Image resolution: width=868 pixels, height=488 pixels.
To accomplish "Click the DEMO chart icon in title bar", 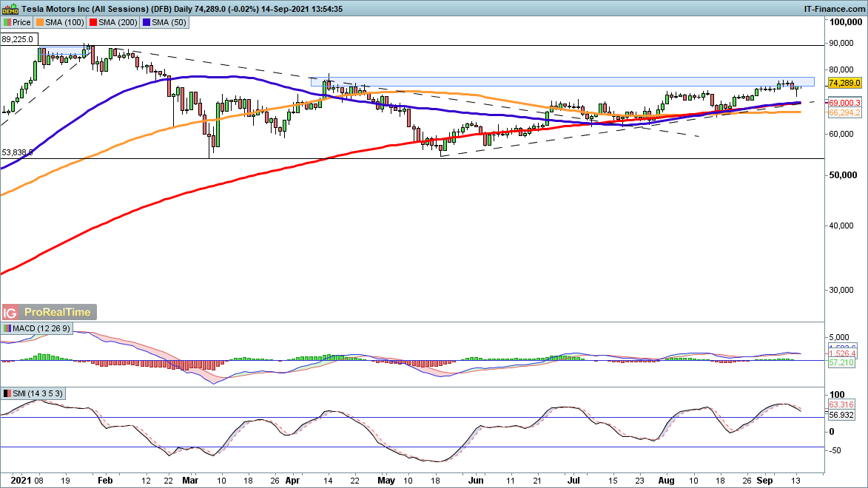I will 10,9.
